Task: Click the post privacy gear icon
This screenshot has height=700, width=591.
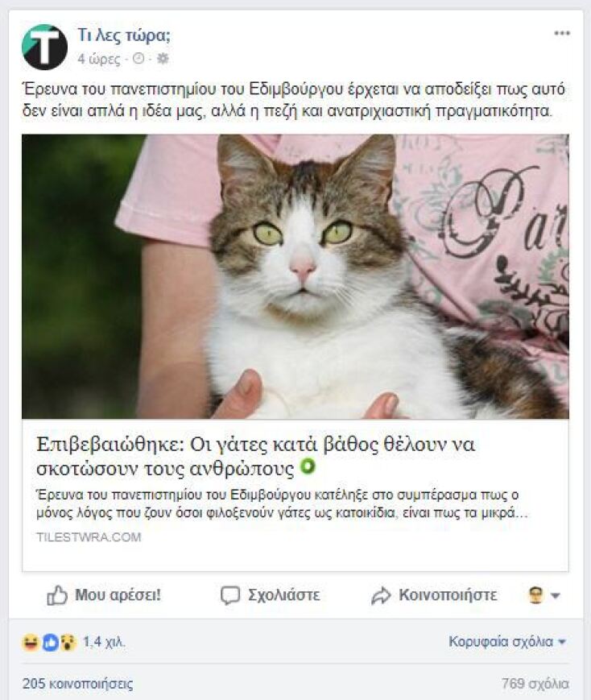Action: click(163, 59)
